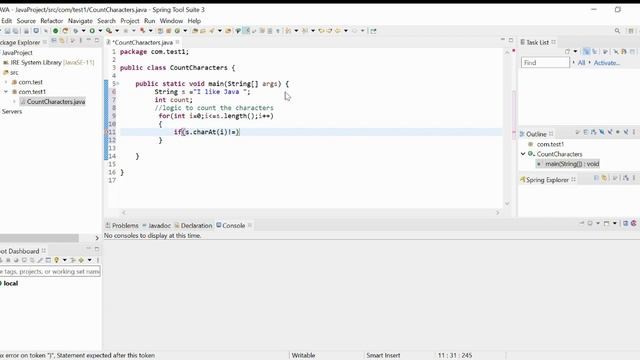The height and width of the screenshot is (360, 640).
Task: Click the Open Console icon in Console toolbar
Action: click(607, 223)
